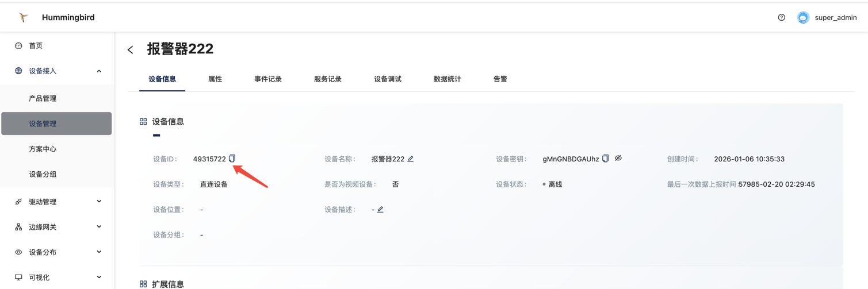Copy the device ID 49315722
This screenshot has height=289, width=868.
click(x=232, y=159)
